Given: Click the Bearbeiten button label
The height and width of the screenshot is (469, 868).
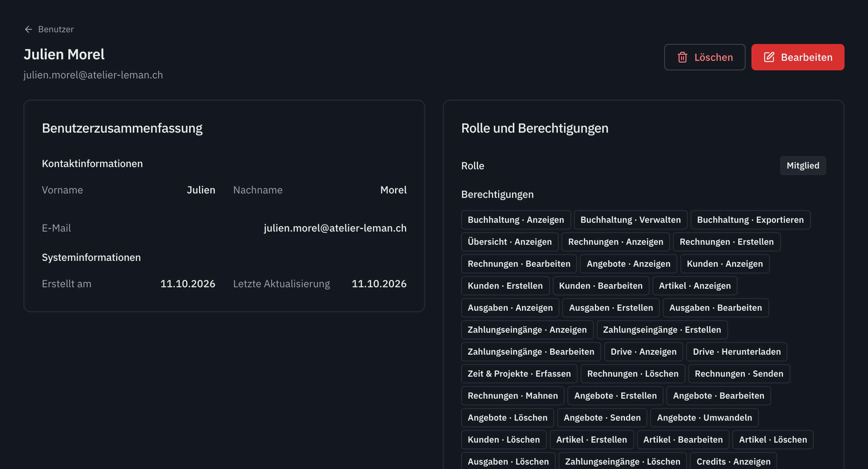Looking at the screenshot, I should coord(806,57).
